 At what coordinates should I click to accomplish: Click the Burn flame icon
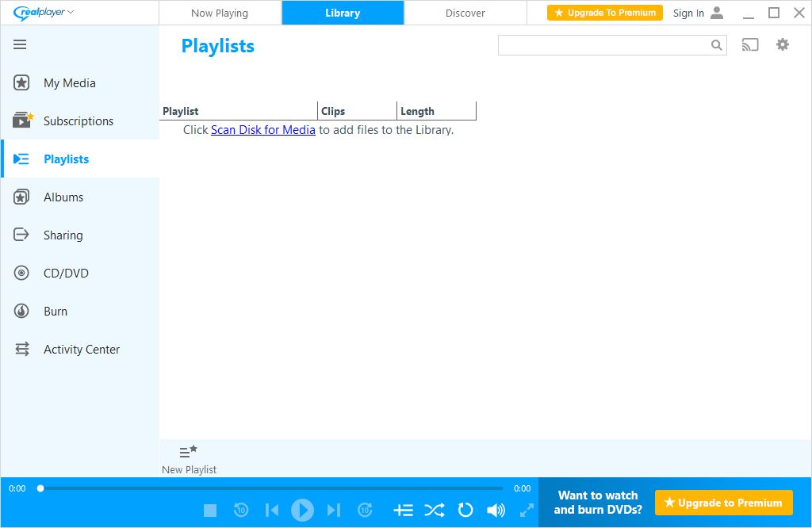click(21, 311)
